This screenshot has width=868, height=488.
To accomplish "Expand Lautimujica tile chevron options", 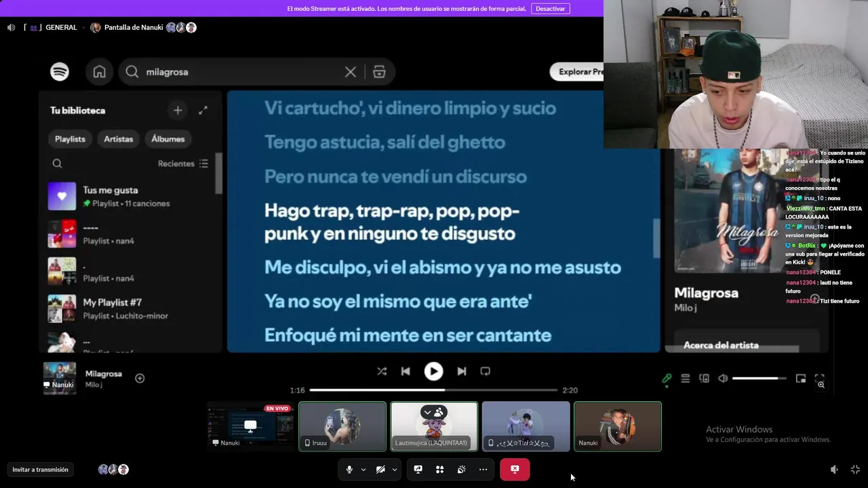I will tap(427, 412).
